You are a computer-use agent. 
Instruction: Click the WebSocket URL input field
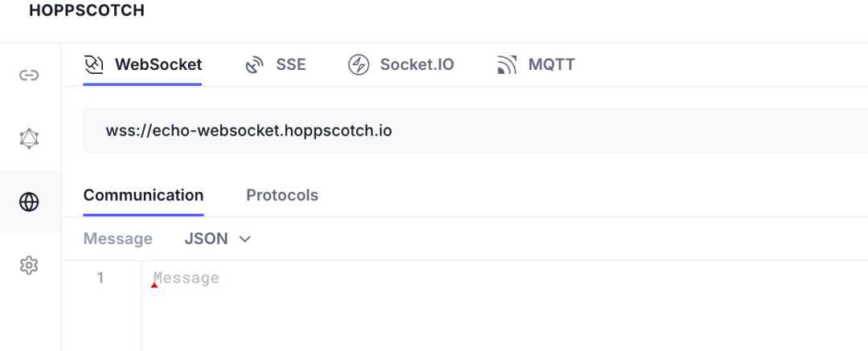pos(474,130)
